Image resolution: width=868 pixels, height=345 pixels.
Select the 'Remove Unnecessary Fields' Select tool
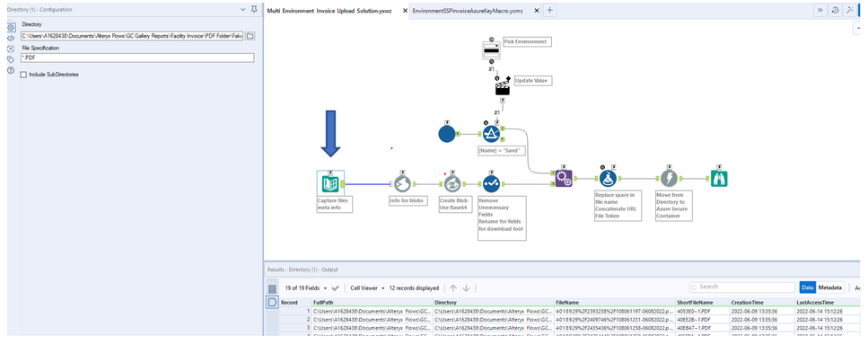pos(491,184)
